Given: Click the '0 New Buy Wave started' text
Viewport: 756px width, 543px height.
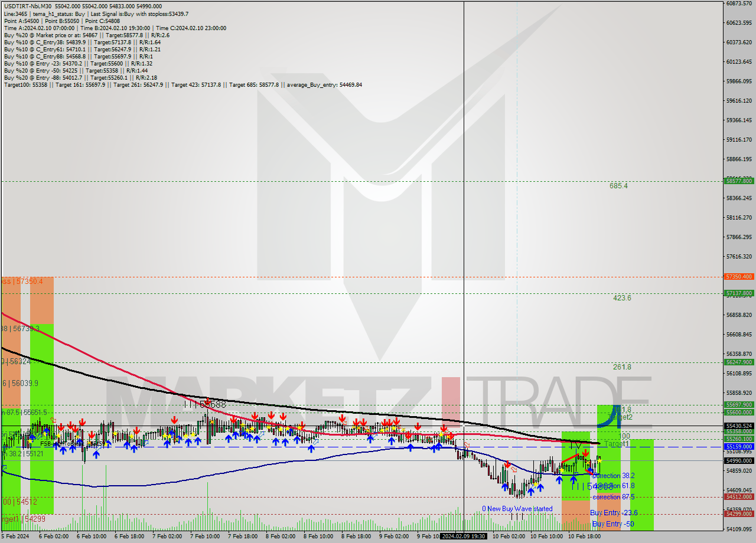Looking at the screenshot, I should tap(517, 509).
